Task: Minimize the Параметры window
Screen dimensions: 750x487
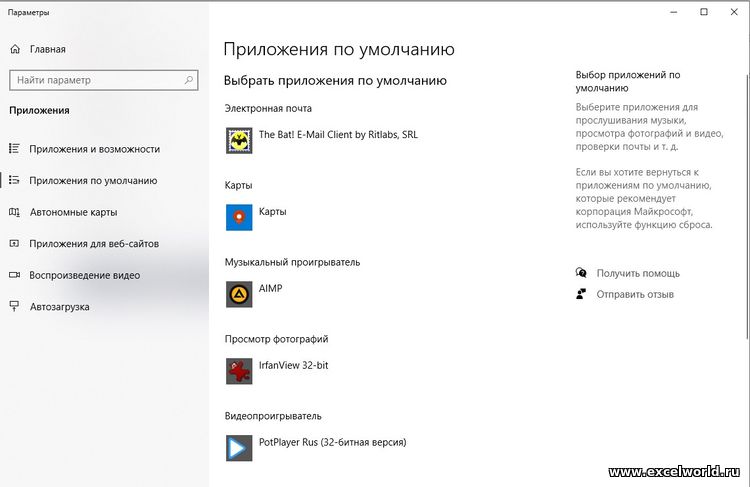Action: click(x=674, y=12)
